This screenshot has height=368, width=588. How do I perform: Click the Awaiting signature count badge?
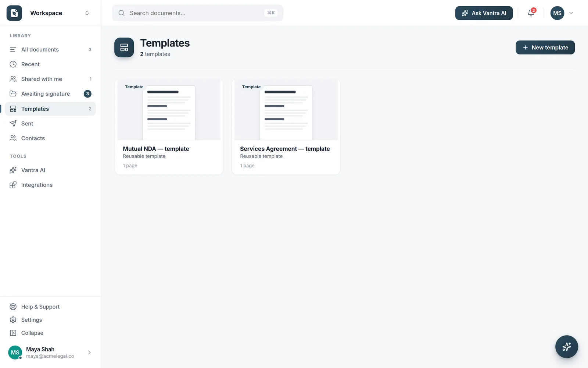click(x=87, y=94)
